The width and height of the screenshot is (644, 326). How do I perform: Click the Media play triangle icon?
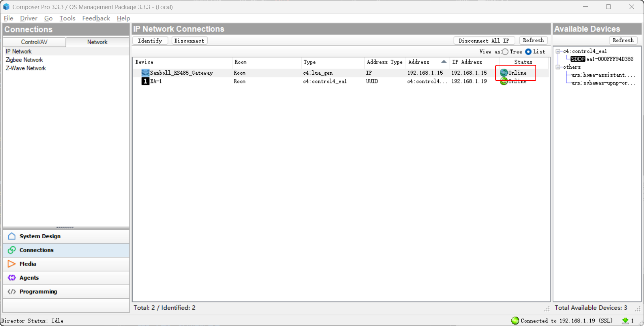12,264
